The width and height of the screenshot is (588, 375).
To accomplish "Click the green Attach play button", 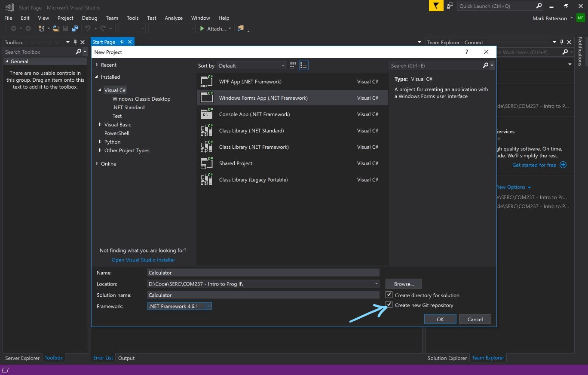I will pos(202,28).
